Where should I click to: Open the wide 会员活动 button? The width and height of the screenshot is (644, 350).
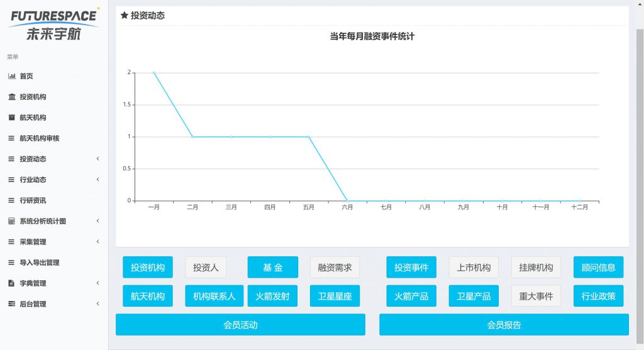tap(240, 325)
